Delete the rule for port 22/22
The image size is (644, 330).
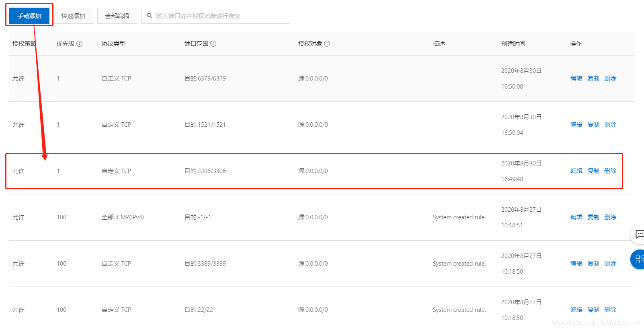(610, 309)
